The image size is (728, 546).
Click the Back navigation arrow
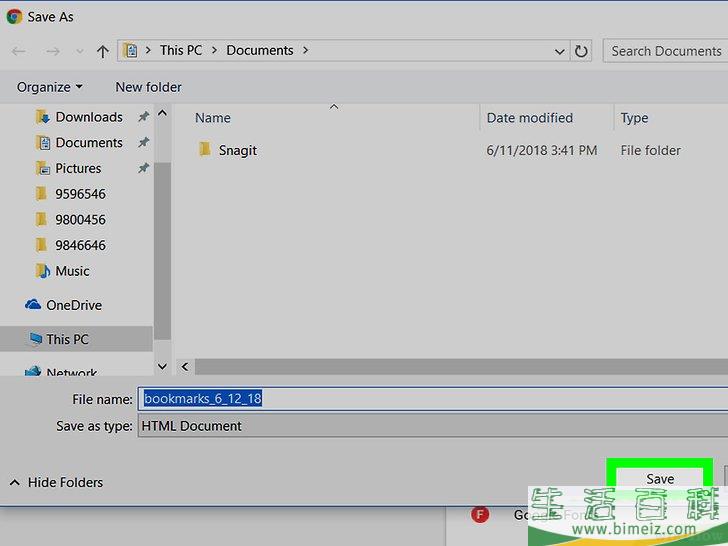[18, 51]
